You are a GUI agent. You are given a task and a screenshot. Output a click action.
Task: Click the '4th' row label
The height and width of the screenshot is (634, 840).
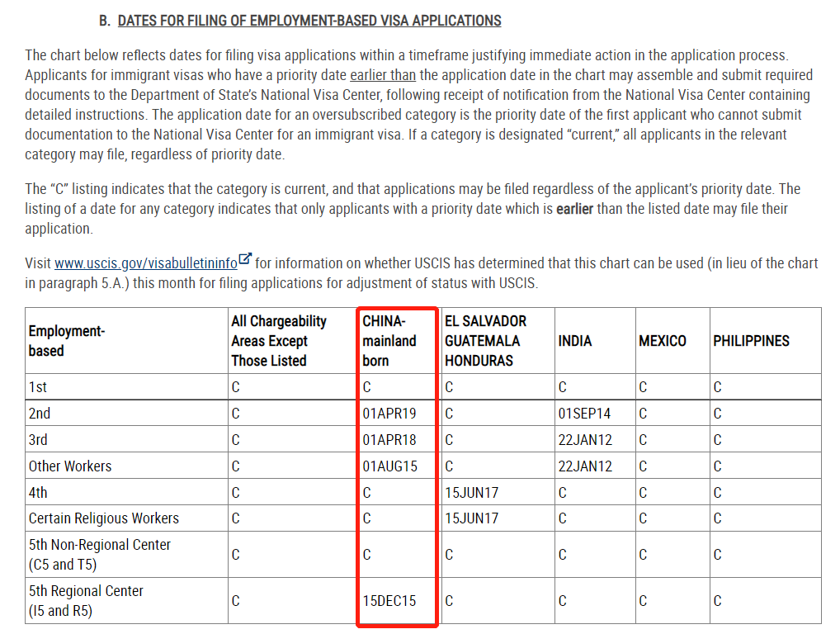(38, 493)
